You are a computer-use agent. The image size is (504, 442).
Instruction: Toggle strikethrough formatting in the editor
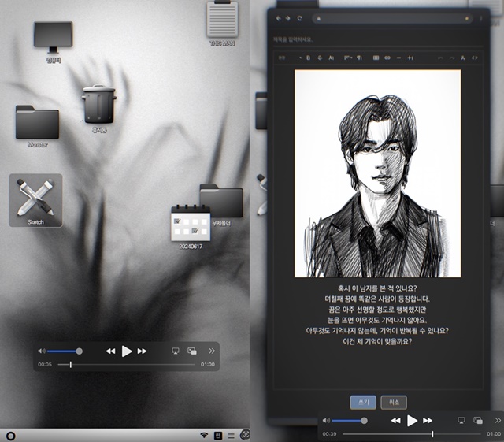click(319, 58)
